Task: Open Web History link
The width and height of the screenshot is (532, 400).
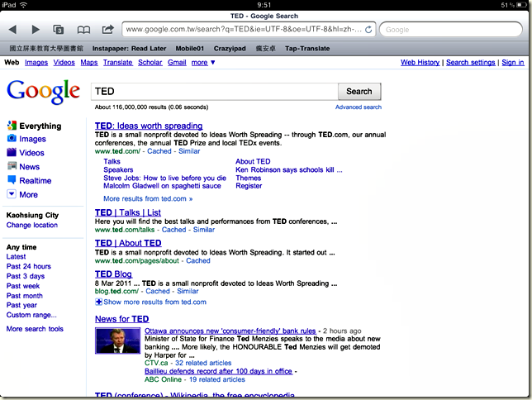Action: coord(420,63)
